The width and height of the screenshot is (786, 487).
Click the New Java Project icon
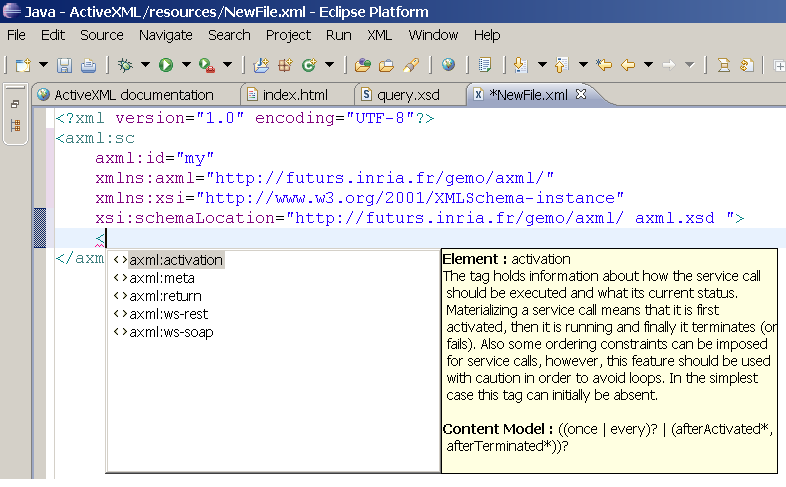tap(261, 65)
